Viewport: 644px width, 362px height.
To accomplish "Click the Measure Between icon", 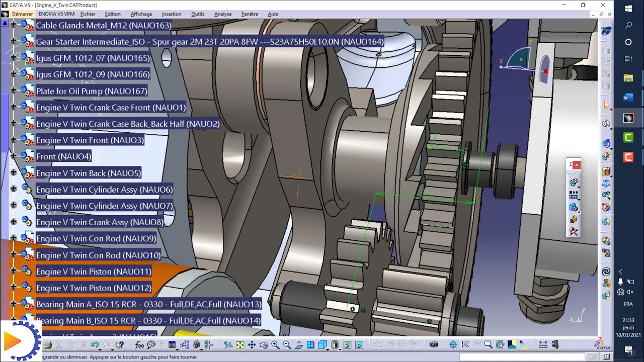I will (x=543, y=345).
